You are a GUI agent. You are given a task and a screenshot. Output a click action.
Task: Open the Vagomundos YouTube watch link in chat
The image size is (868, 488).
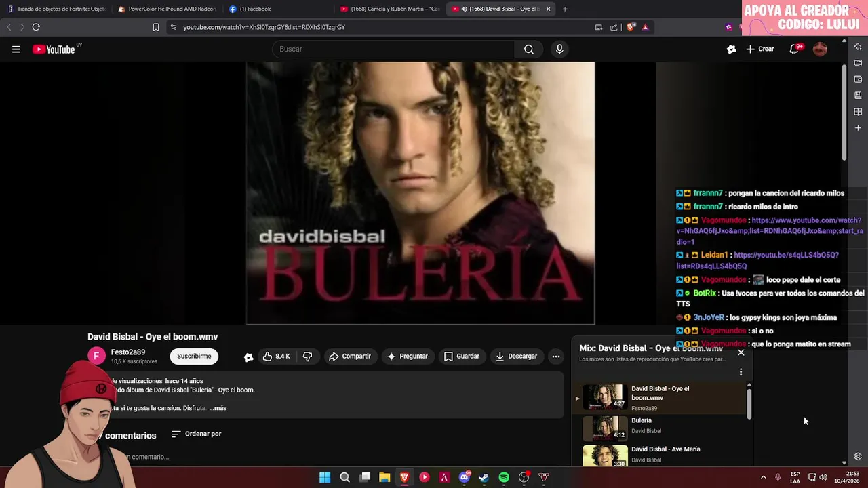(770, 231)
